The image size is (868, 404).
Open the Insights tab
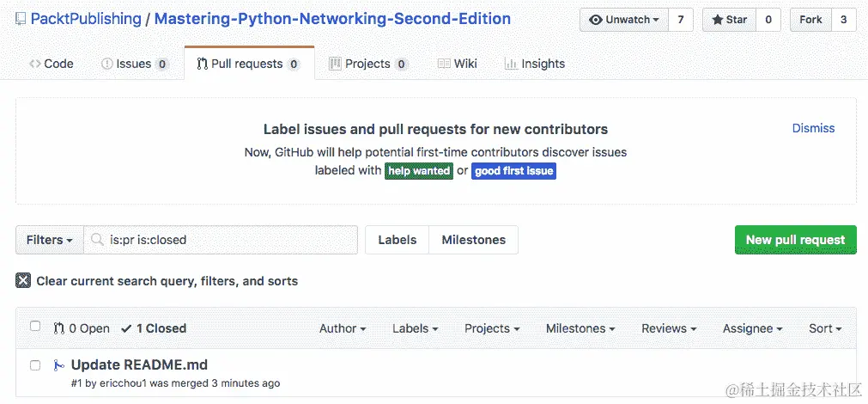534,64
